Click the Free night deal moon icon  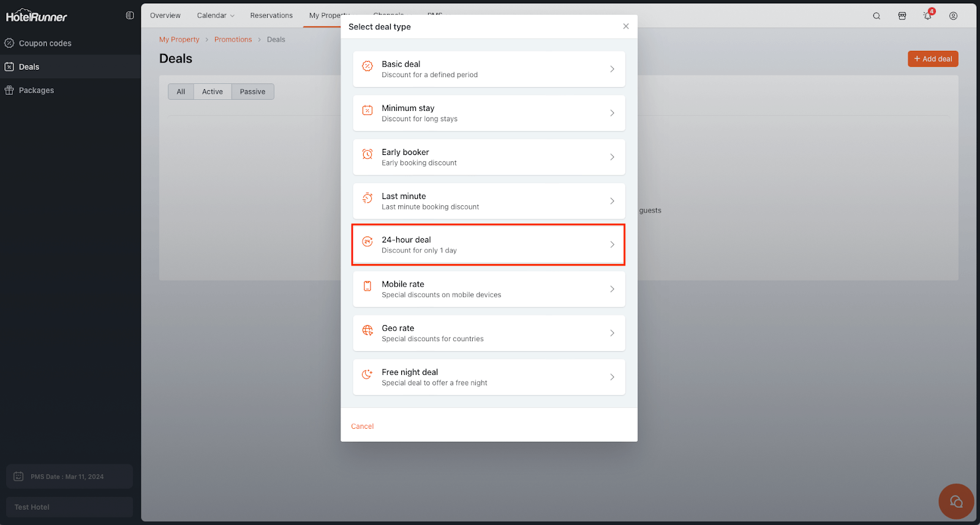pyautogui.click(x=367, y=374)
